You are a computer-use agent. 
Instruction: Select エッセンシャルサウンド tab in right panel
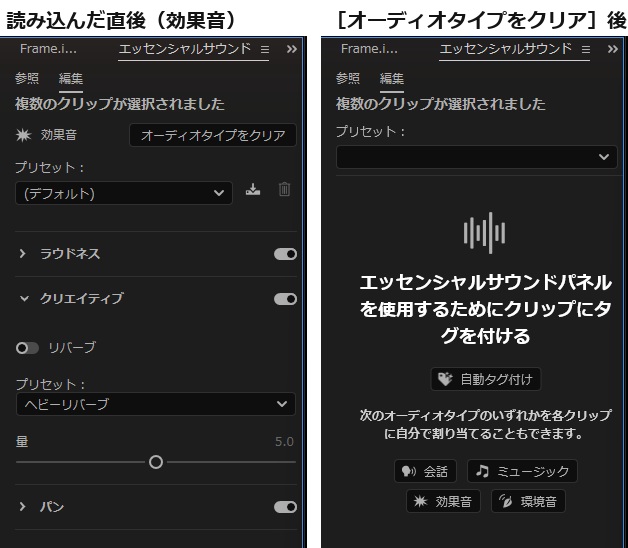[x=506, y=49]
